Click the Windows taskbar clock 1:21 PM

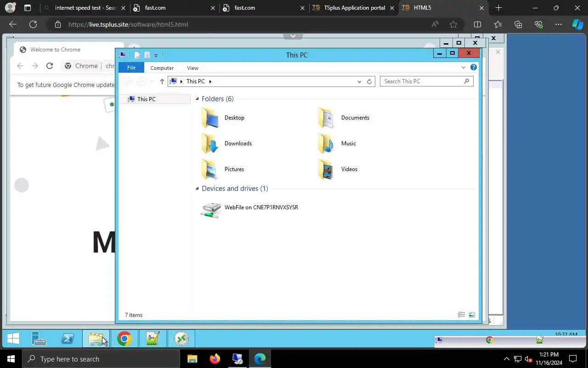(x=549, y=355)
